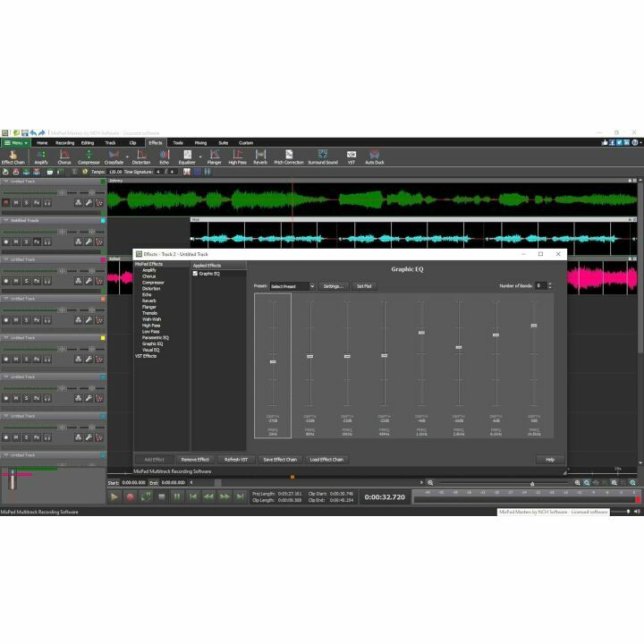The width and height of the screenshot is (644, 644).
Task: Click the zoom-out magnifier left of zoom slider
Action: (430, 483)
